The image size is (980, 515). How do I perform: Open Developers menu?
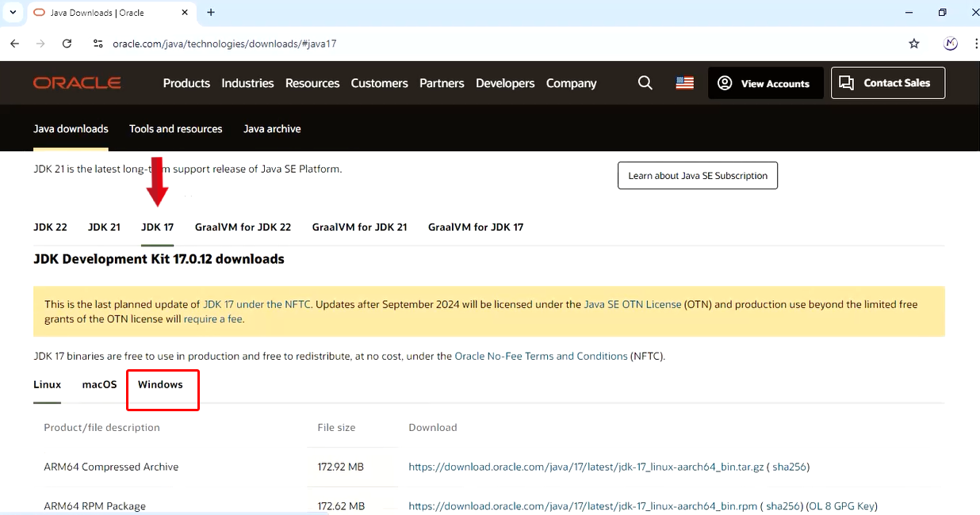click(x=505, y=83)
